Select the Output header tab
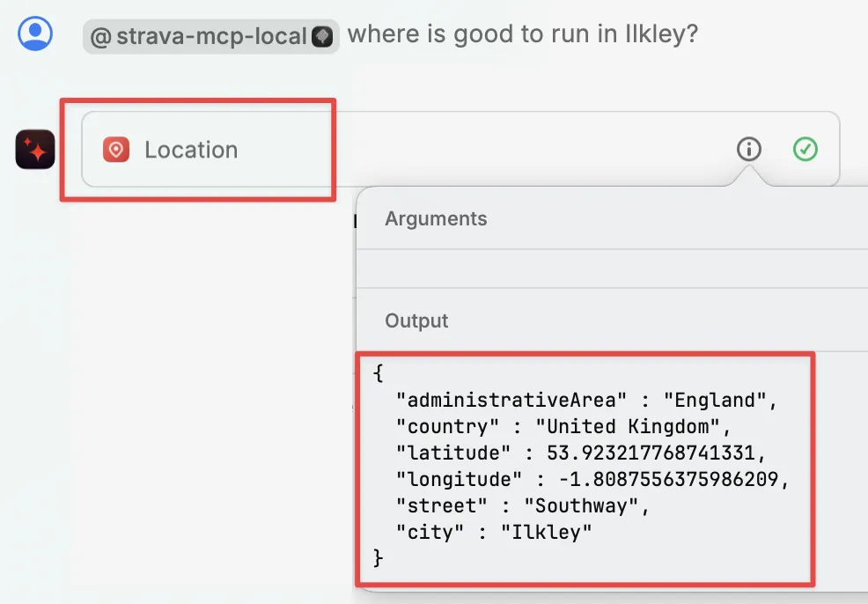Viewport: 868px width, 604px height. 416,320
